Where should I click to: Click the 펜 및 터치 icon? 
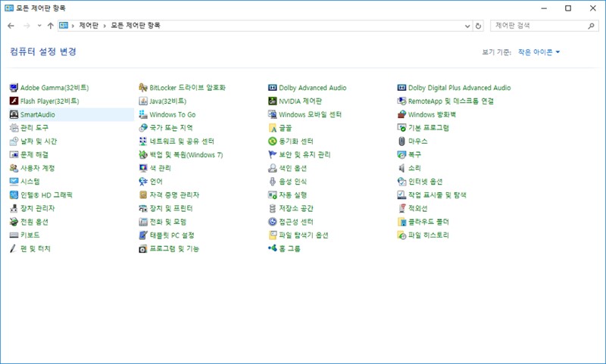coord(14,248)
